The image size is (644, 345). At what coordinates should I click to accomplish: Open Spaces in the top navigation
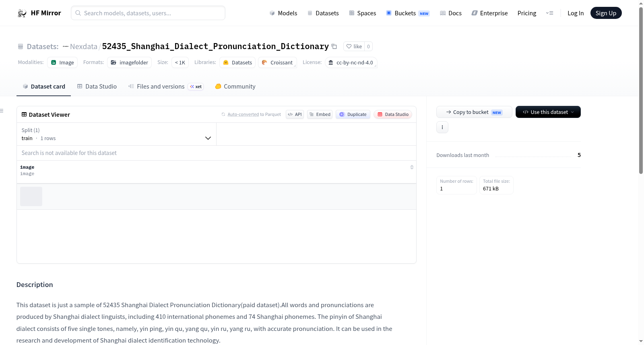(x=362, y=13)
